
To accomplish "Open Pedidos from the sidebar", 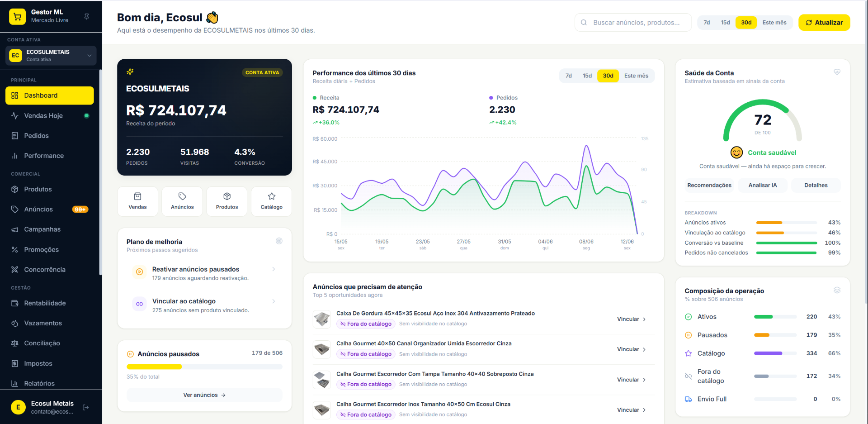I will [50, 136].
